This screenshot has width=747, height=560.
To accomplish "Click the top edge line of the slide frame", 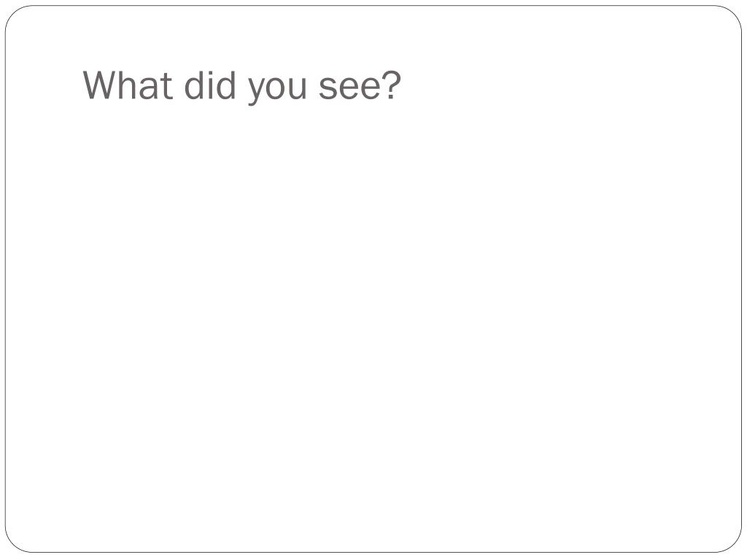I will [x=373, y=6].
